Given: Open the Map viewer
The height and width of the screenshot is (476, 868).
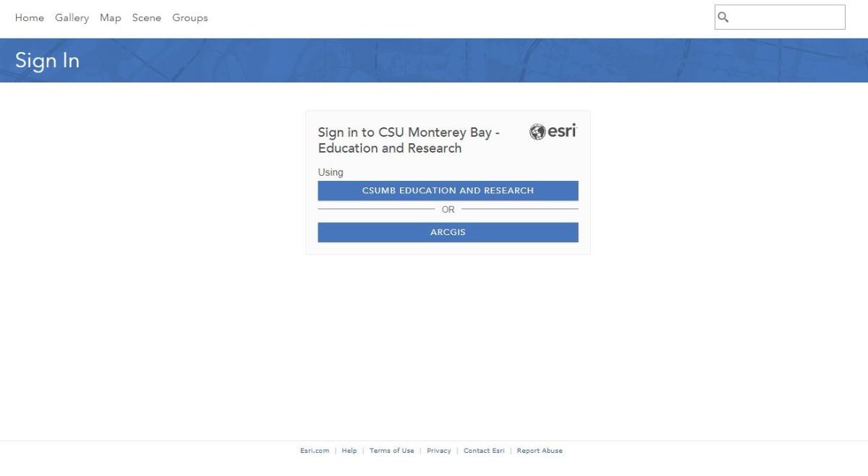Looking at the screenshot, I should click(x=110, y=17).
